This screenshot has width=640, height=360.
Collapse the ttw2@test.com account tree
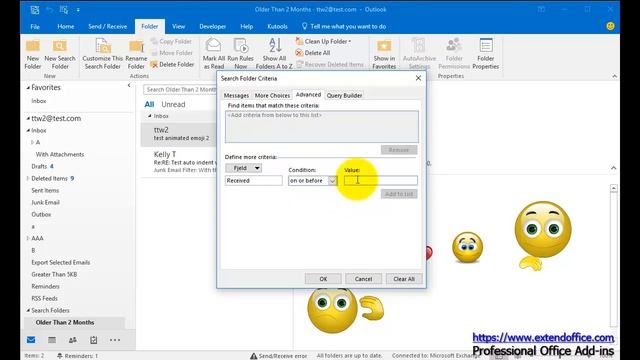pos(28,118)
